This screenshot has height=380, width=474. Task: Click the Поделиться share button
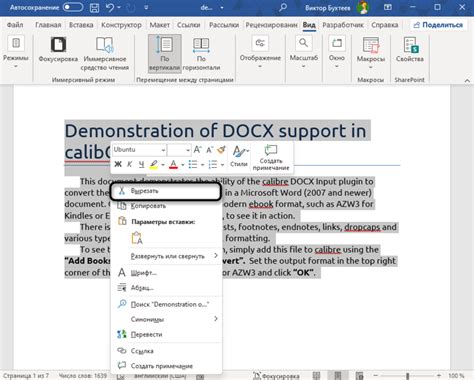pyautogui.click(x=438, y=25)
